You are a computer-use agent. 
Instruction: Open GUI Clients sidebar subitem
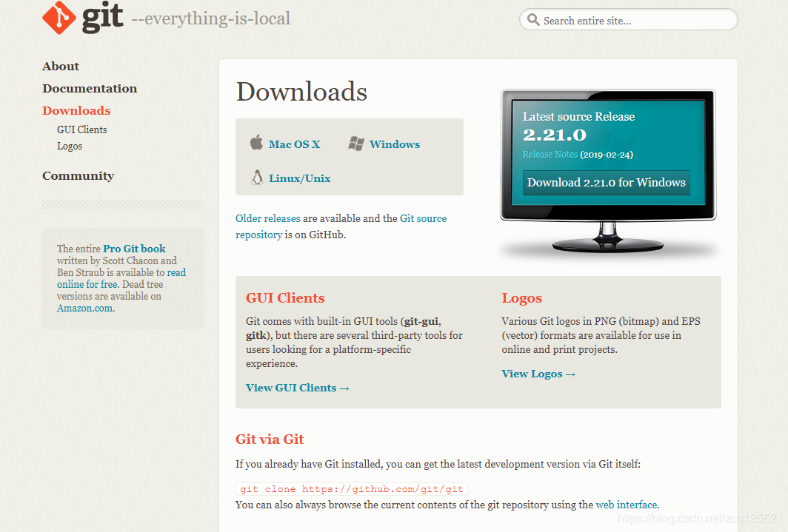click(x=82, y=129)
